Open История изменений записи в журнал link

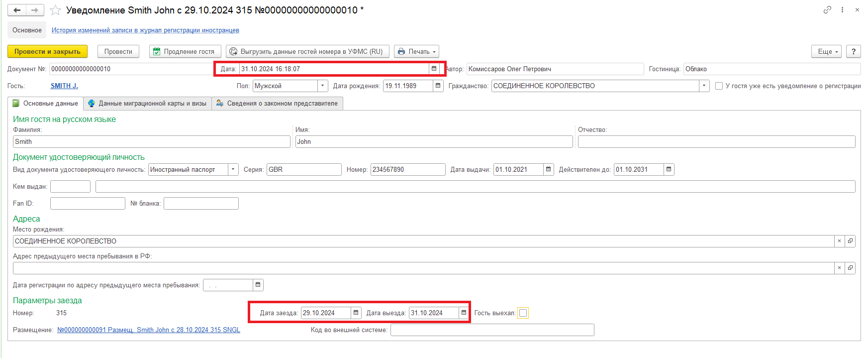(x=145, y=30)
